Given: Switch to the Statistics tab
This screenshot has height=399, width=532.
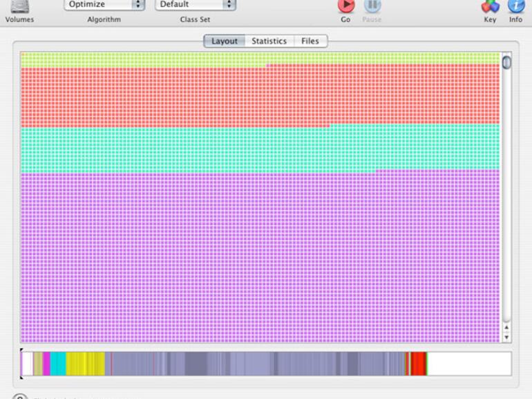Looking at the screenshot, I should 269,41.
